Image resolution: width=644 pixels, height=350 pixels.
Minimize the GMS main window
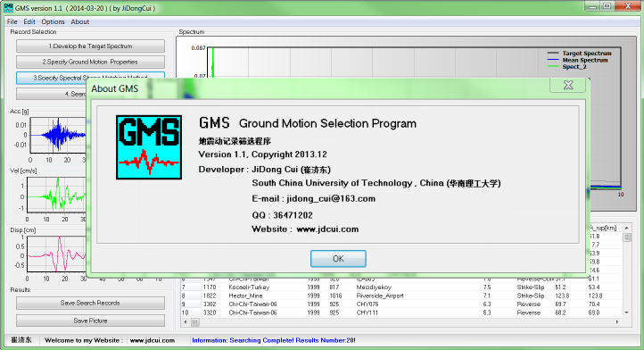click(592, 6)
